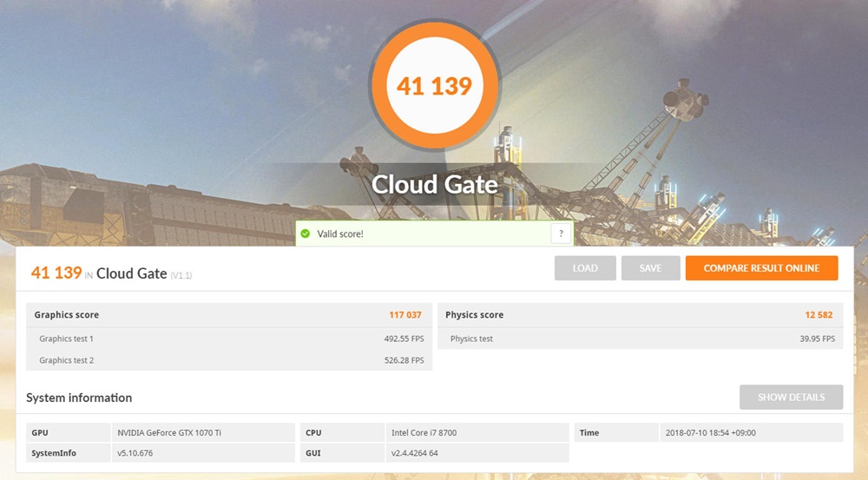Click SHOW DETAILS for system information
Screen dimensions: 868x480
[x=791, y=397]
